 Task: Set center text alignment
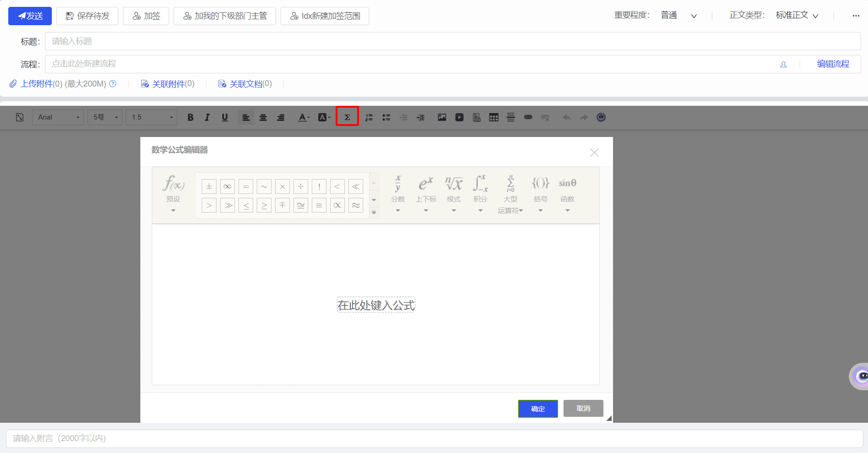pyautogui.click(x=263, y=117)
